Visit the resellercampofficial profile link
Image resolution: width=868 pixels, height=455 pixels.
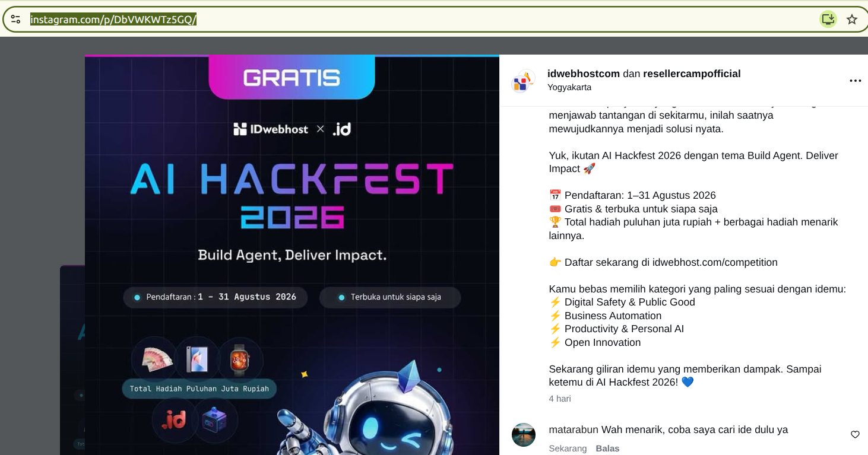(692, 74)
